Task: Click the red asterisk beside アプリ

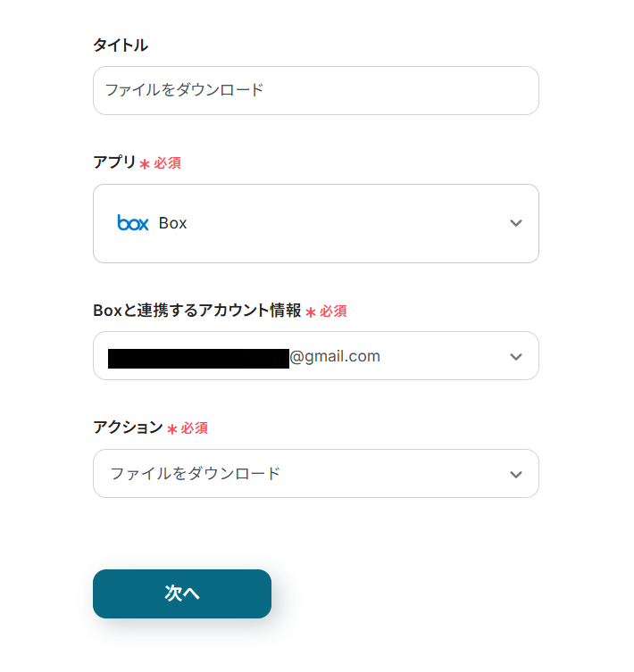Action: point(145,164)
